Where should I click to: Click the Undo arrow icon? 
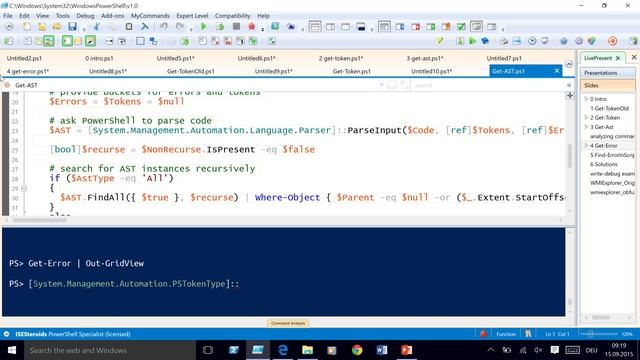click(x=164, y=27)
